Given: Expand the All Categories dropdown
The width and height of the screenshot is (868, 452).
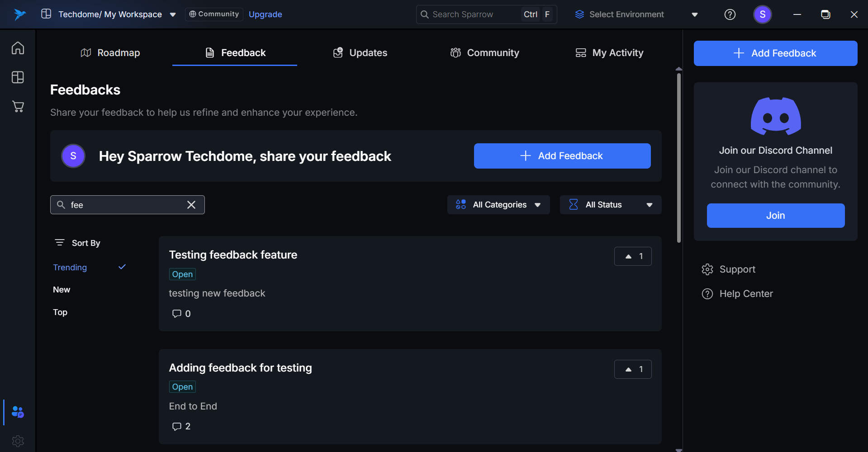Looking at the screenshot, I should click(x=498, y=205).
